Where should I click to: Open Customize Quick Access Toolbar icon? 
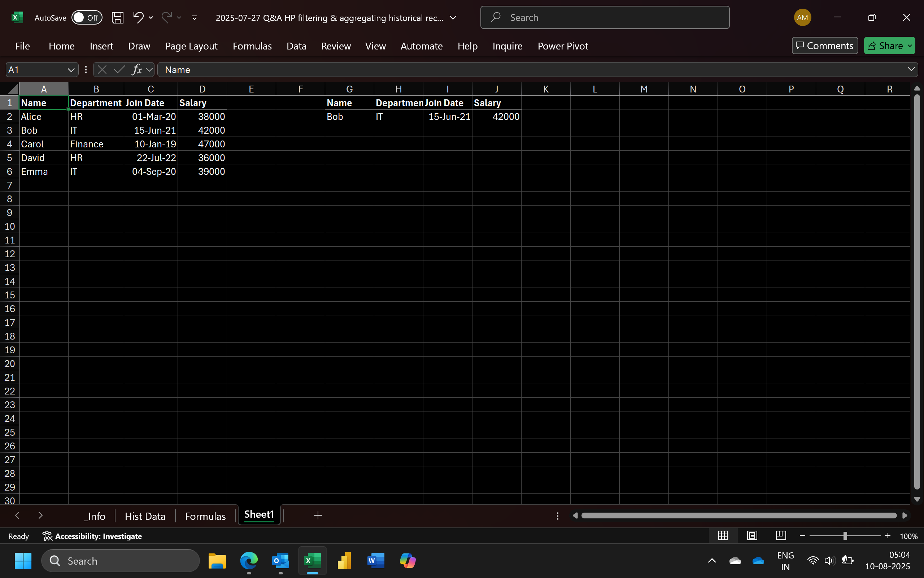tap(194, 18)
